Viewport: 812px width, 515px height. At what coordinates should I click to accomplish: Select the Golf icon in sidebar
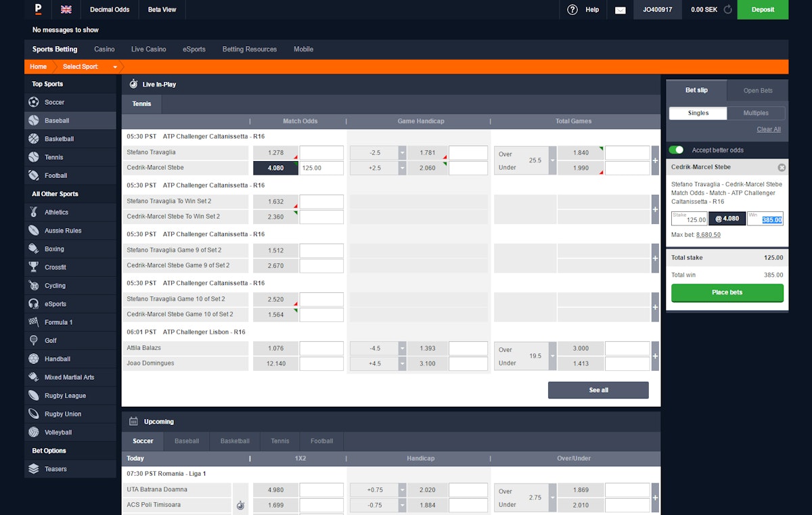[34, 340]
